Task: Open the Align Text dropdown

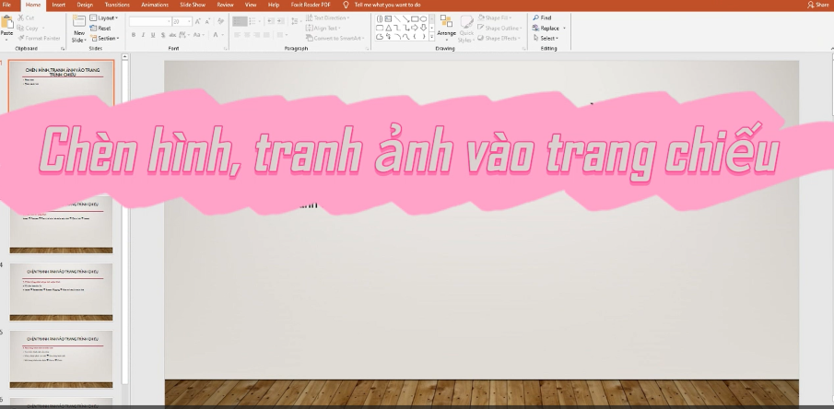Action: [x=323, y=28]
